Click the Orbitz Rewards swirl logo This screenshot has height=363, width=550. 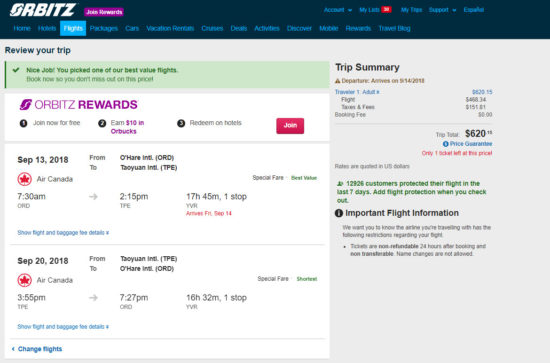click(x=26, y=105)
